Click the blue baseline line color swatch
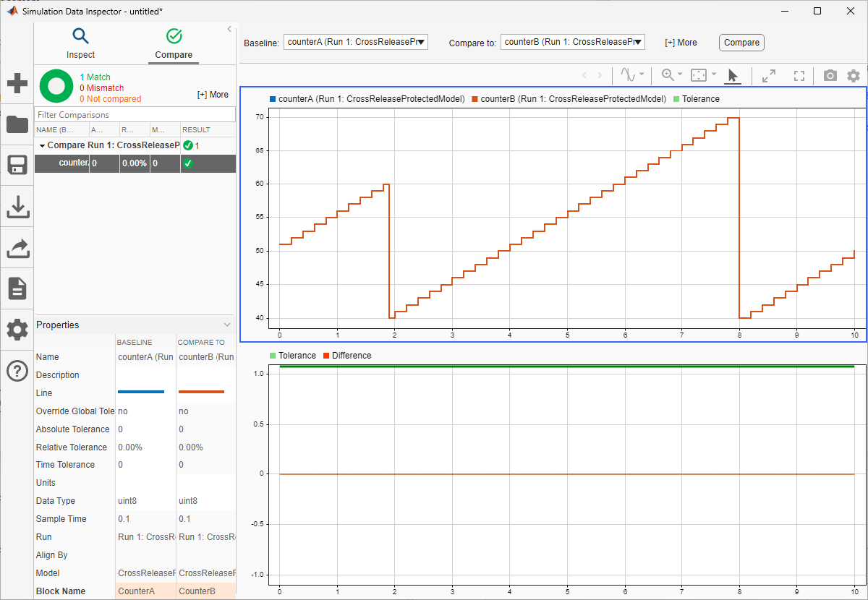868x600 pixels. (141, 393)
